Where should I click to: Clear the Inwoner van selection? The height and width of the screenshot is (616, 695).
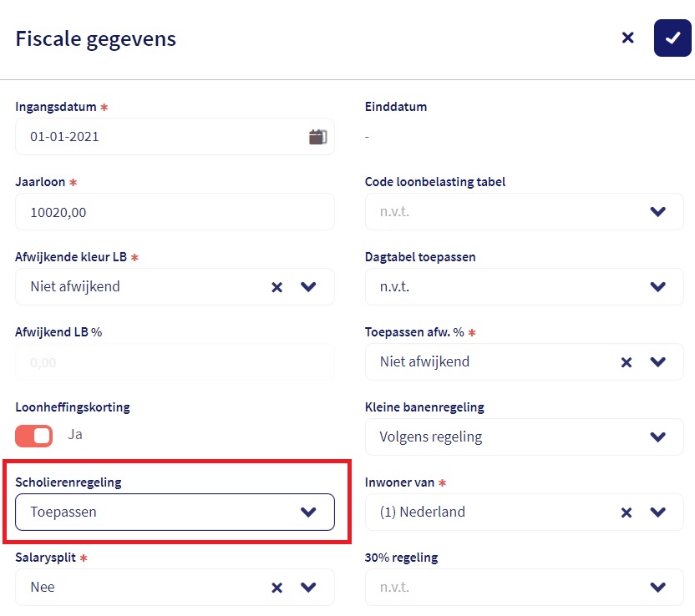tap(627, 512)
